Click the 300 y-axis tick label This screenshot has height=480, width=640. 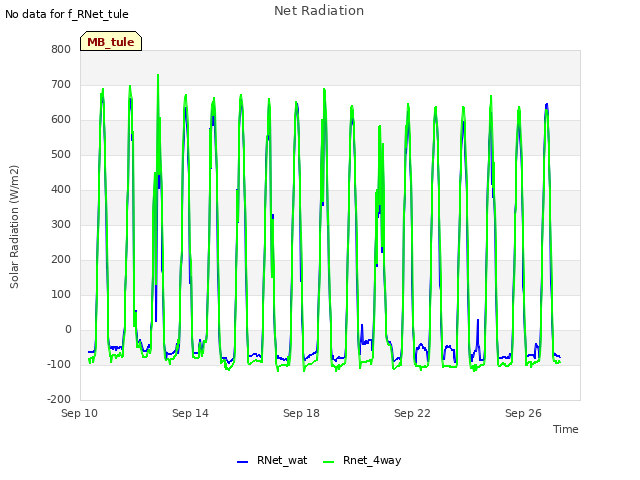pos(61,224)
